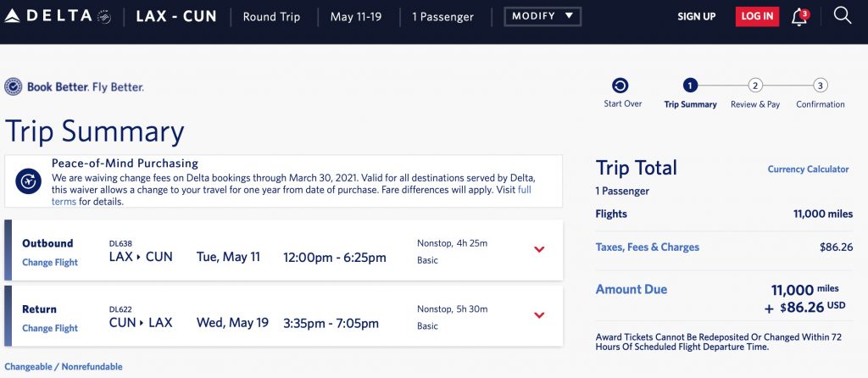The image size is (868, 378).
Task: Open the Currency Calculator link
Action: 808,170
